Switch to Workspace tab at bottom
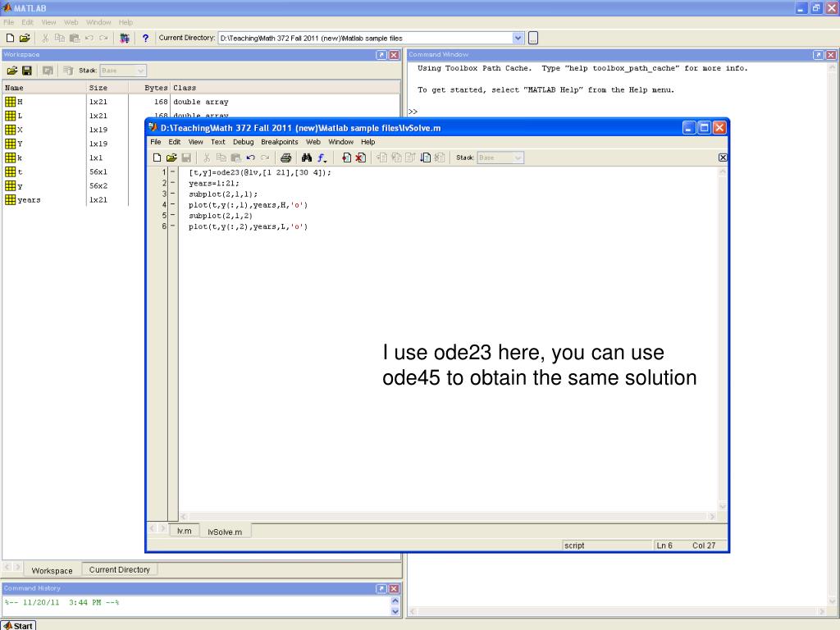 [x=52, y=571]
